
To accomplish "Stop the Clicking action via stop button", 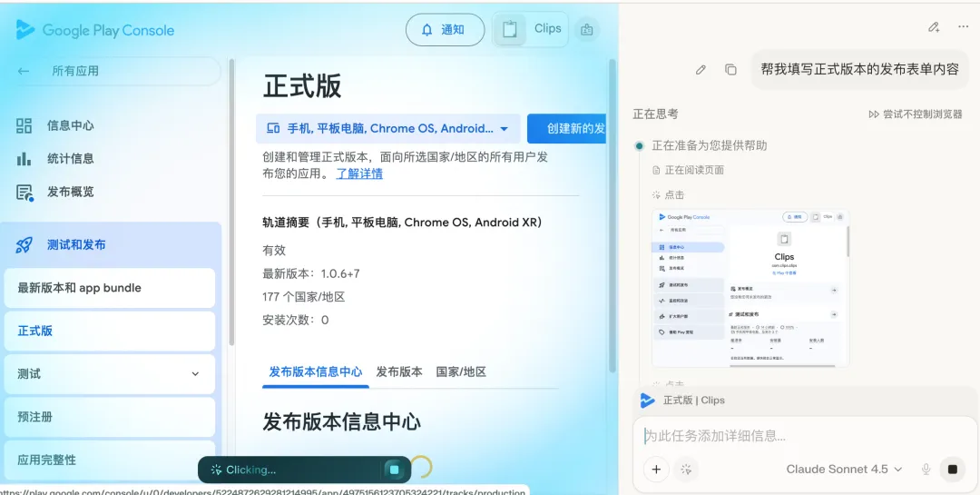I will click(x=394, y=470).
